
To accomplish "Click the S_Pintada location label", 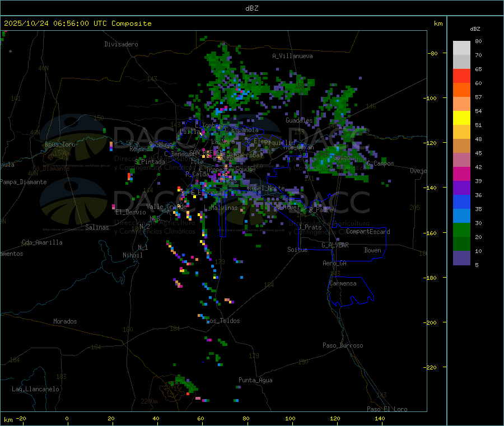I will tap(150, 162).
